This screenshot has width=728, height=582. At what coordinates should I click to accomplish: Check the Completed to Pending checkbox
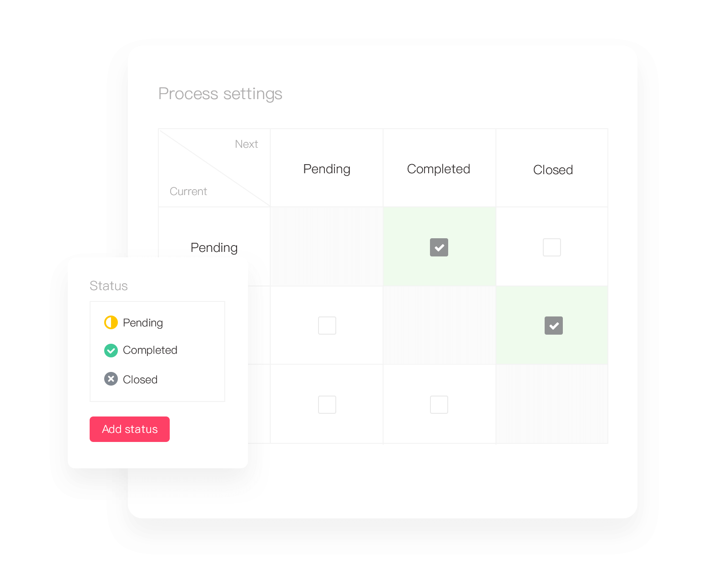(x=327, y=326)
